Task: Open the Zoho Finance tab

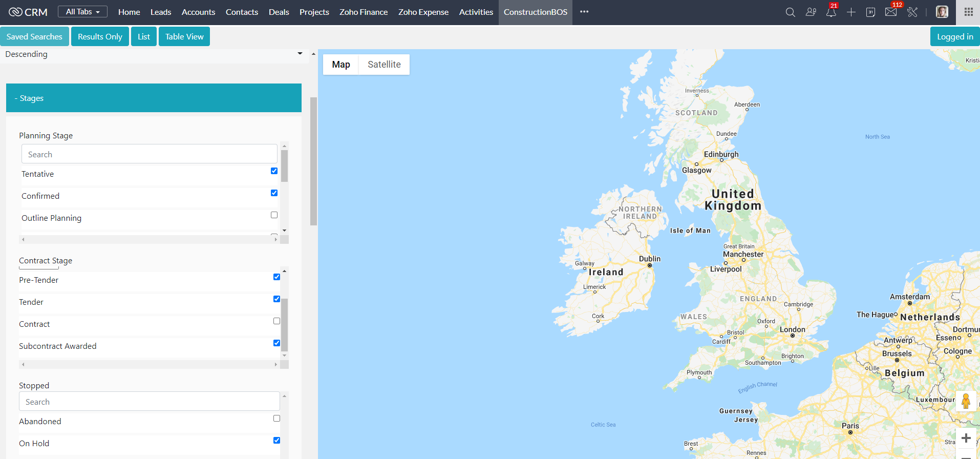Action: pyautogui.click(x=364, y=12)
